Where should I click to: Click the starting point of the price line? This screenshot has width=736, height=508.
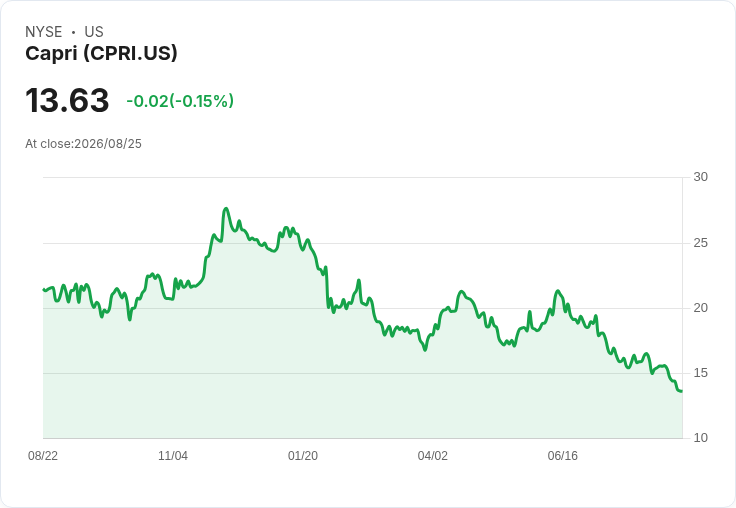pos(44,290)
